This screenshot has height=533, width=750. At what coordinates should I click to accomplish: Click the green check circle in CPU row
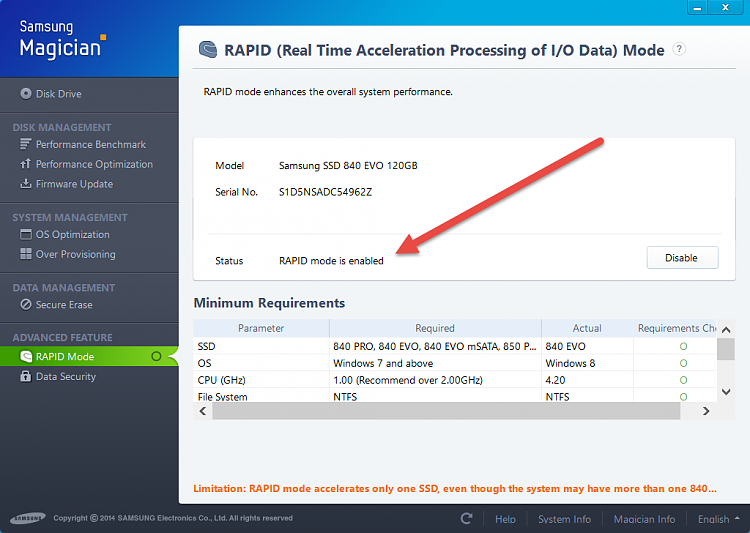[x=683, y=380]
